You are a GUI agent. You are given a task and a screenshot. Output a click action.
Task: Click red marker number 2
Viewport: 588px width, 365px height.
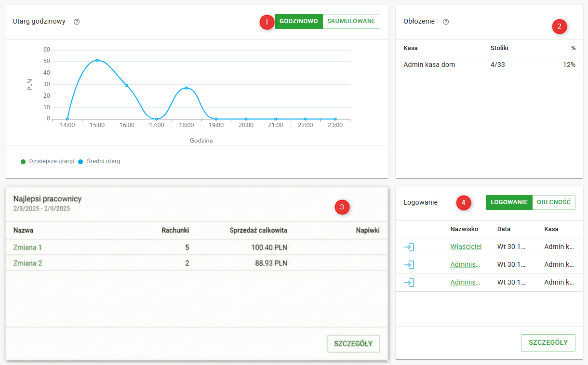click(x=559, y=26)
